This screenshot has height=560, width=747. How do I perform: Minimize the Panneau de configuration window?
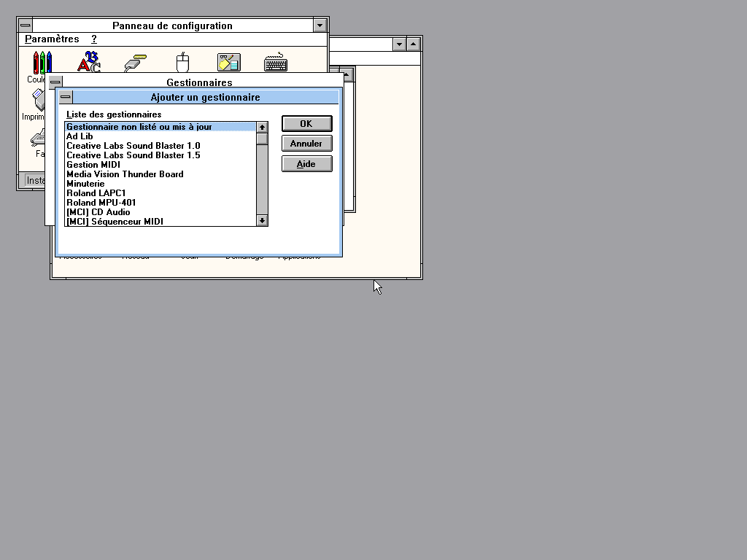pyautogui.click(x=320, y=26)
